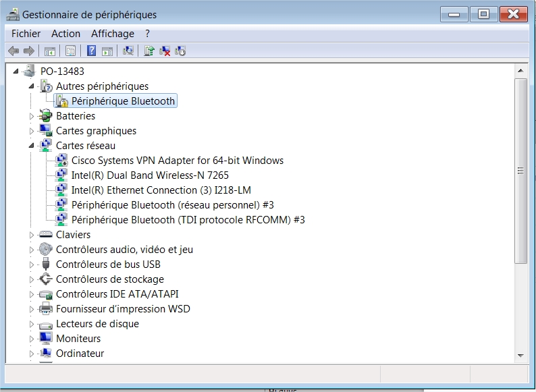Open the ? help menu

point(147,34)
